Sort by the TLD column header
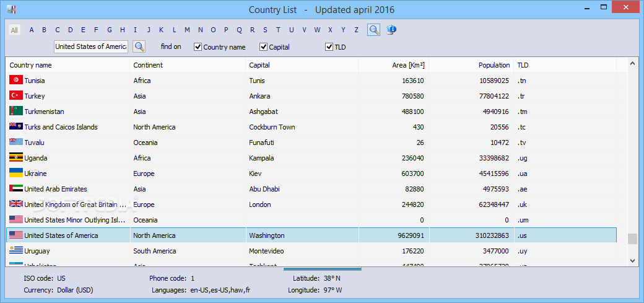This screenshot has height=303, width=644. [565, 65]
